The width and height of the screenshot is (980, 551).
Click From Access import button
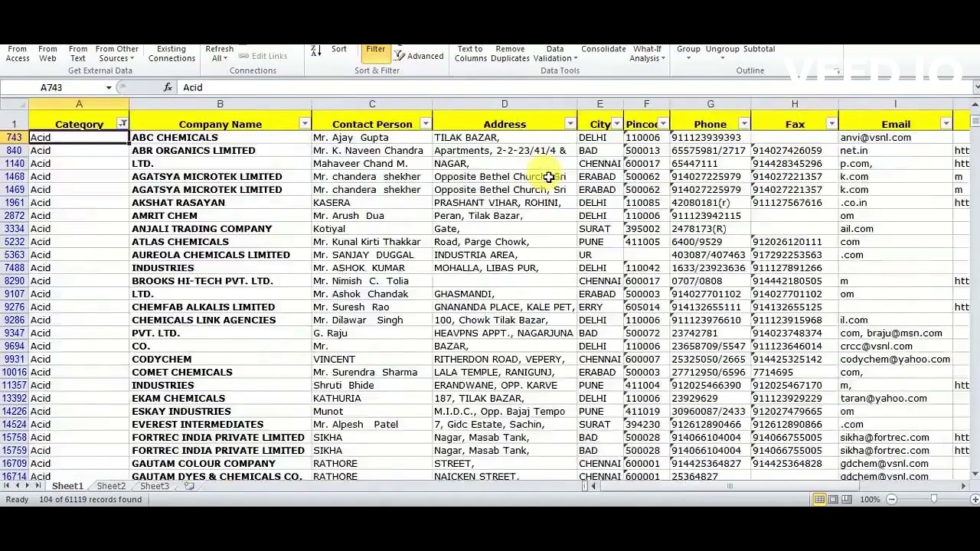[18, 54]
